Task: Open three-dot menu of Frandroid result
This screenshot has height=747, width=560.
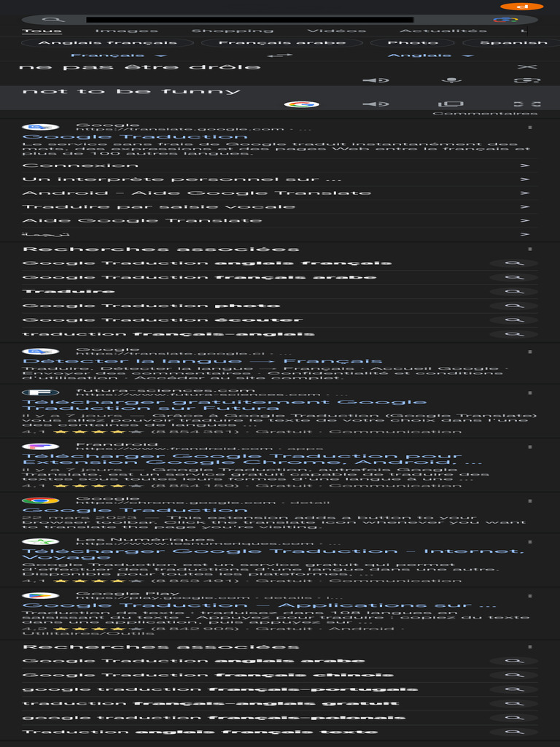Action: (530, 447)
